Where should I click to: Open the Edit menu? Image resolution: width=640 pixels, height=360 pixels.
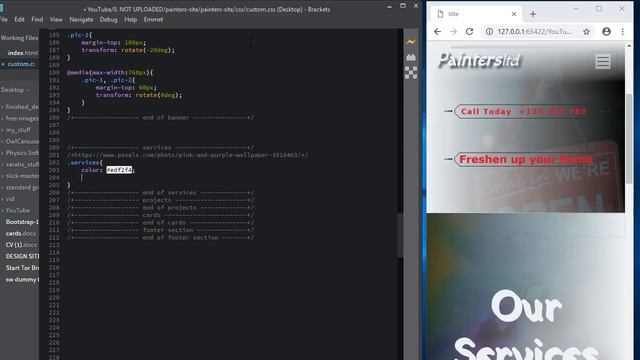[x=19, y=19]
